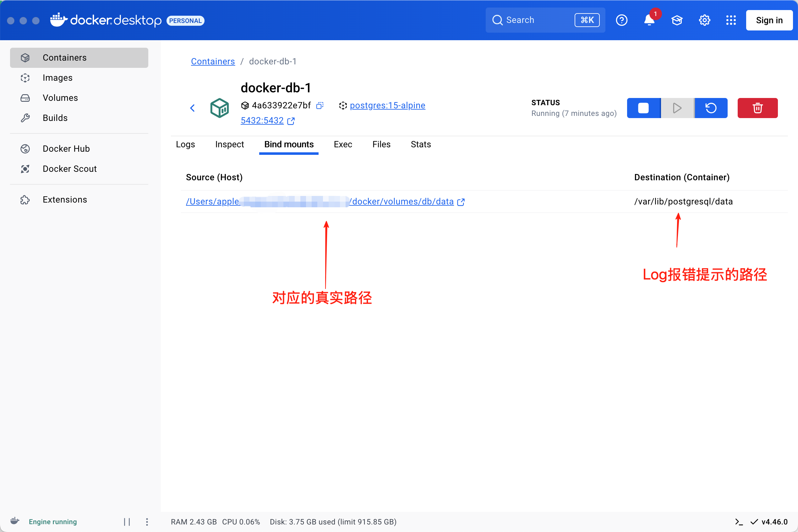Open the Builds sidebar section

pos(79,118)
